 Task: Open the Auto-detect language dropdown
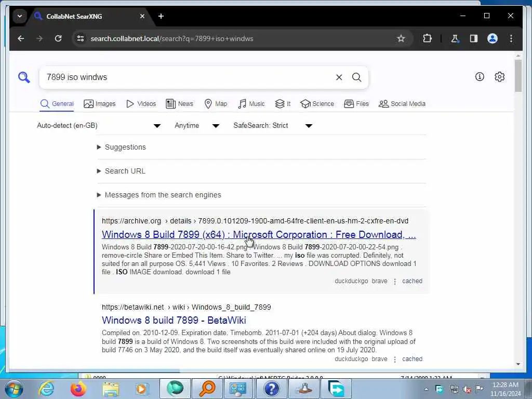click(x=99, y=126)
